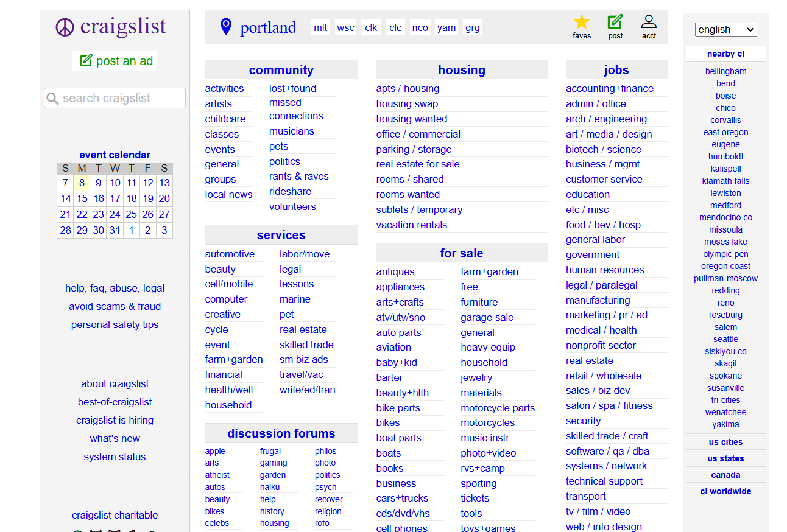Browse the free items category
787x532 pixels.
point(469,287)
